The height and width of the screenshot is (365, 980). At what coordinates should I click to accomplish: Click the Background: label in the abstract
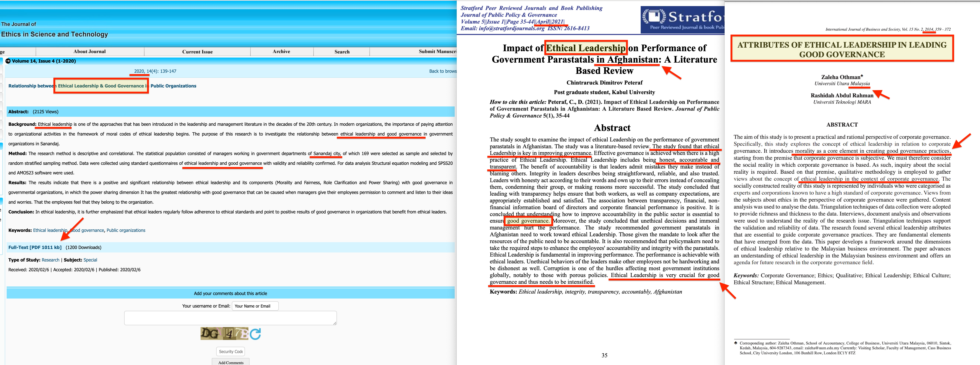(22, 124)
